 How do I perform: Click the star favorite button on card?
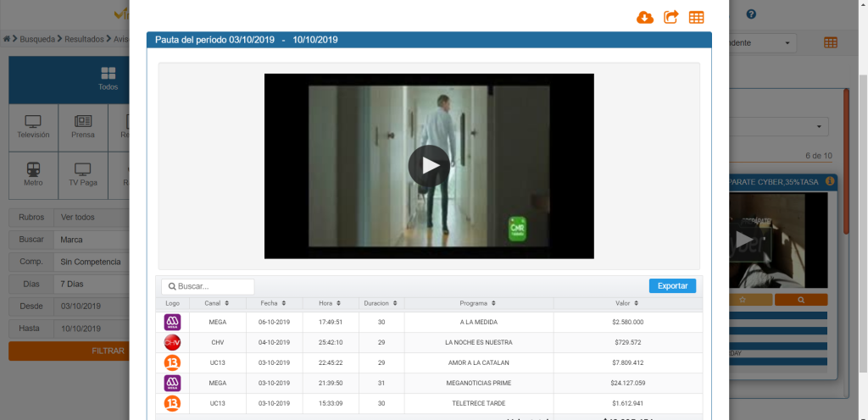751,300
